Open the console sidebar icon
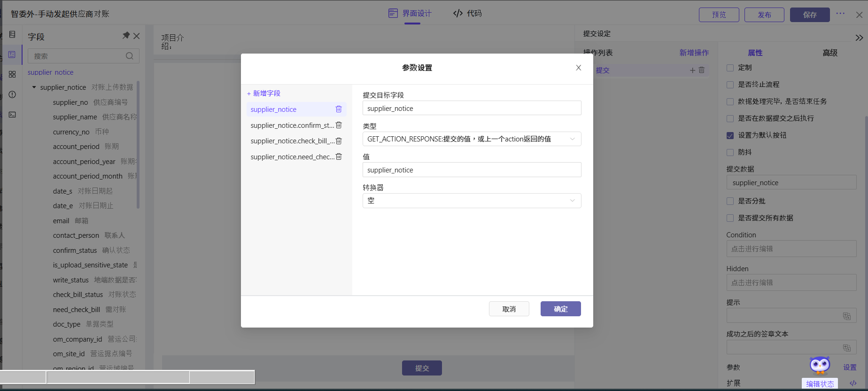This screenshot has height=391, width=868. (12, 115)
